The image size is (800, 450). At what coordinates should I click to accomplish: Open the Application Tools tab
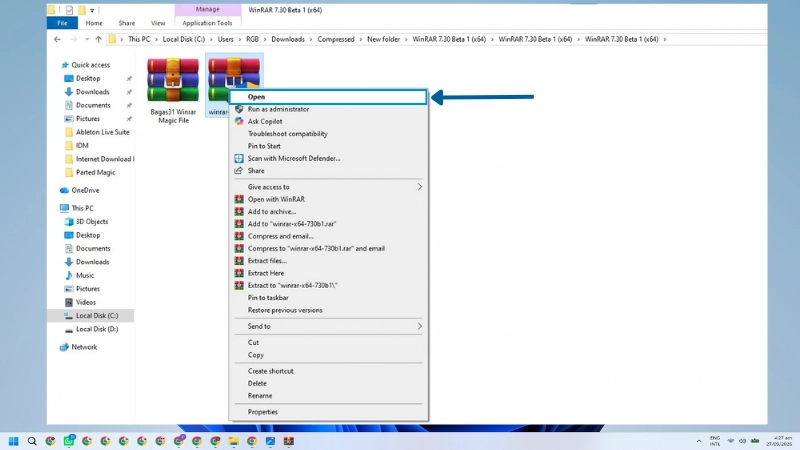click(207, 23)
